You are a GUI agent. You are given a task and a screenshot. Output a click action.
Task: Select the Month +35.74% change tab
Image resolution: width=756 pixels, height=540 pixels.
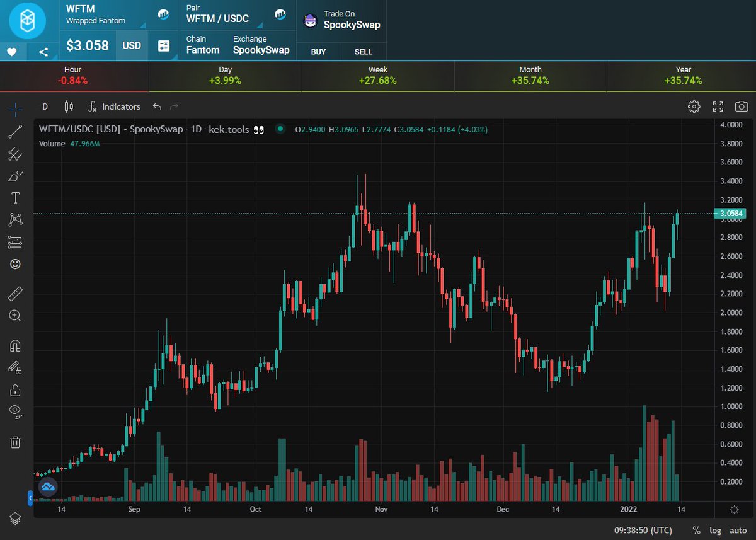[530, 76]
